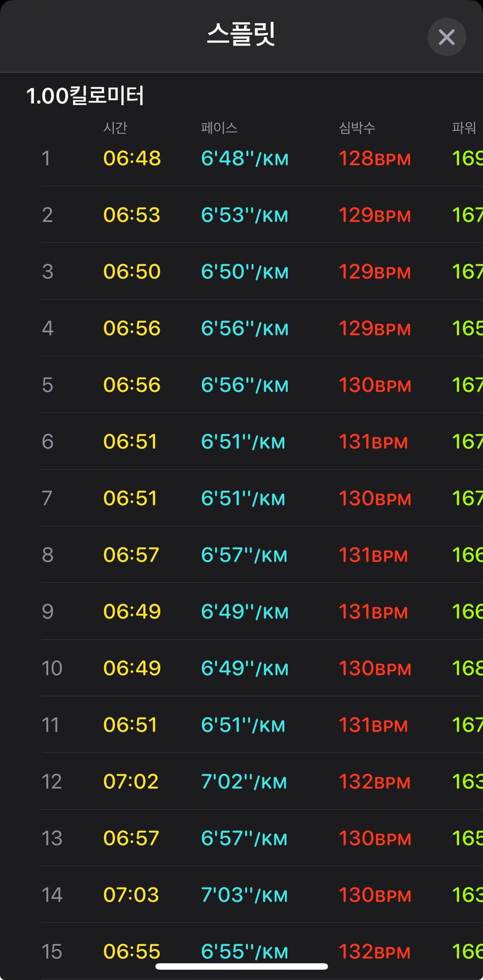Tap the home indicator bar
The image size is (483, 980).
click(242, 967)
